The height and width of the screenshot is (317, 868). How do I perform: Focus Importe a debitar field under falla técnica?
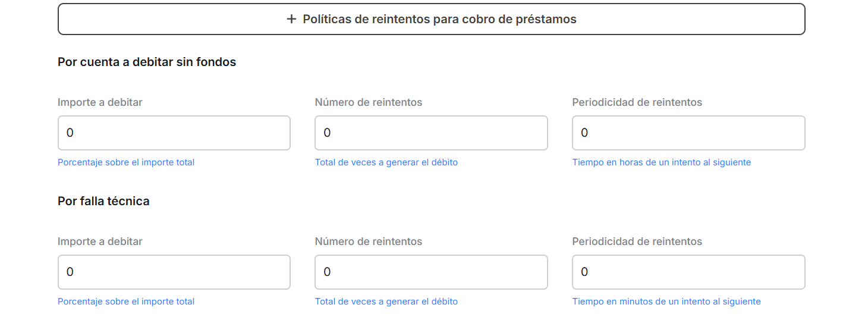(174, 272)
